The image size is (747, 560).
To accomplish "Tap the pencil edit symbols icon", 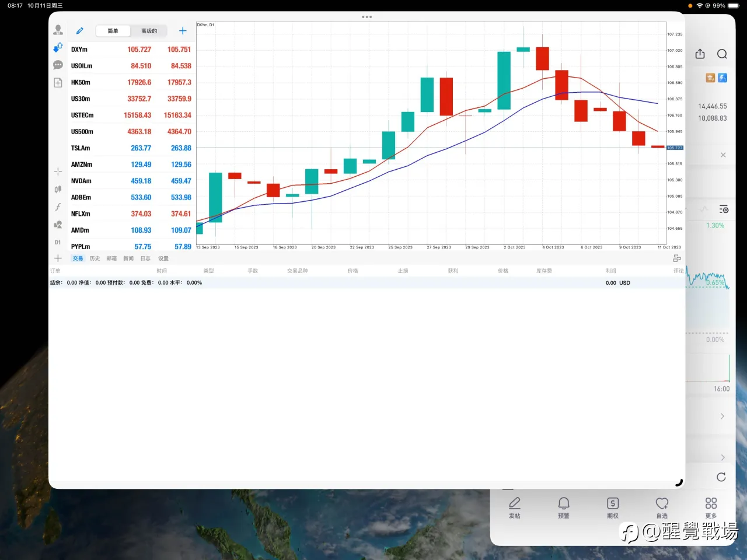I will point(80,30).
